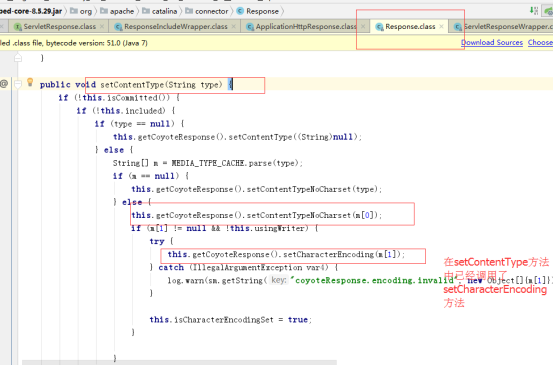Viewport: 553px width, 366px height.
Task: Click the apache breadcrumb folder icon
Action: pos(104,11)
